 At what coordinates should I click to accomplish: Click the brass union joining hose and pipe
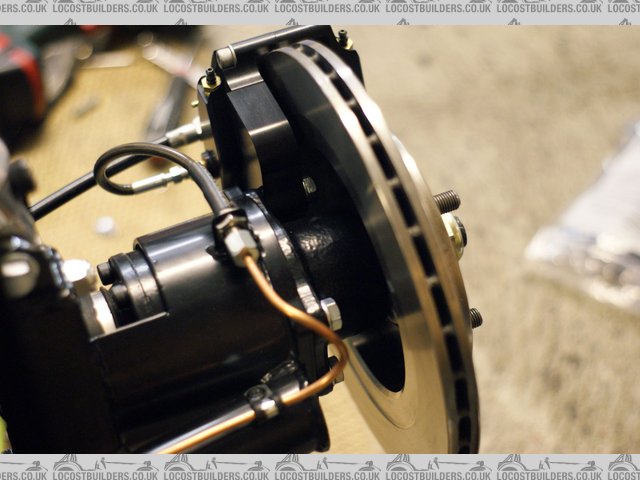click(x=238, y=240)
